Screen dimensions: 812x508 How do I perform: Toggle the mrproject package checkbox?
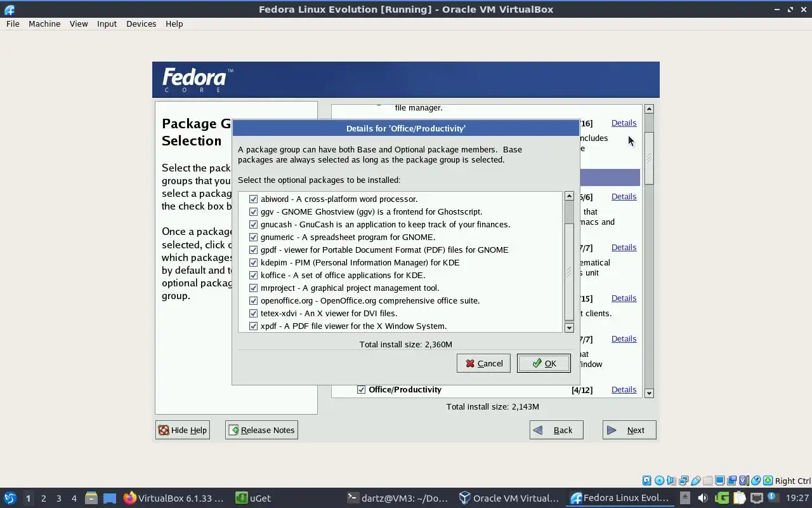click(x=254, y=288)
